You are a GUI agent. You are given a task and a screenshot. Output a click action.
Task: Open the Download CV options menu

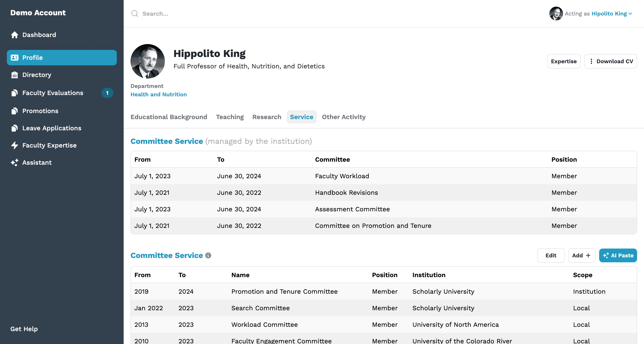(x=591, y=61)
